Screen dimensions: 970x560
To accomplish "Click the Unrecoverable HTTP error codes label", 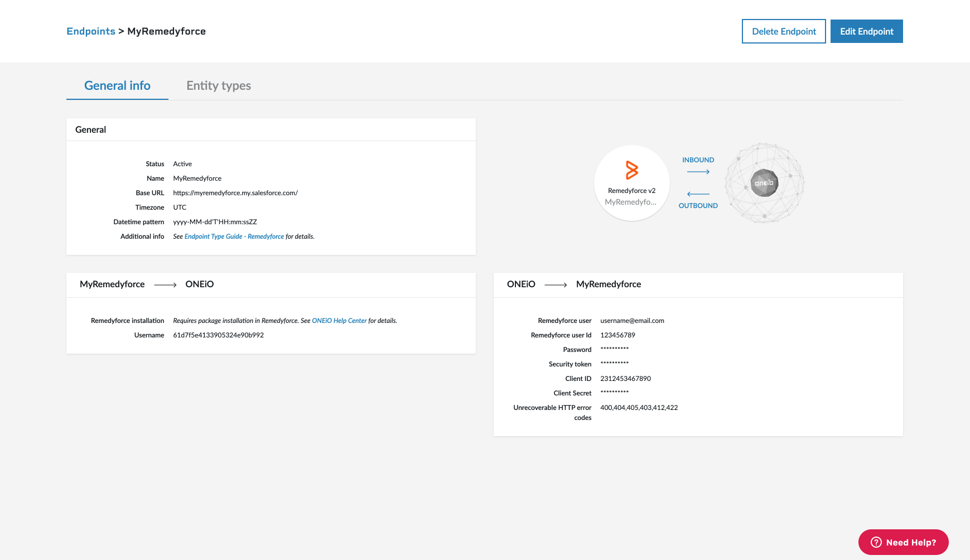I will 552,413.
